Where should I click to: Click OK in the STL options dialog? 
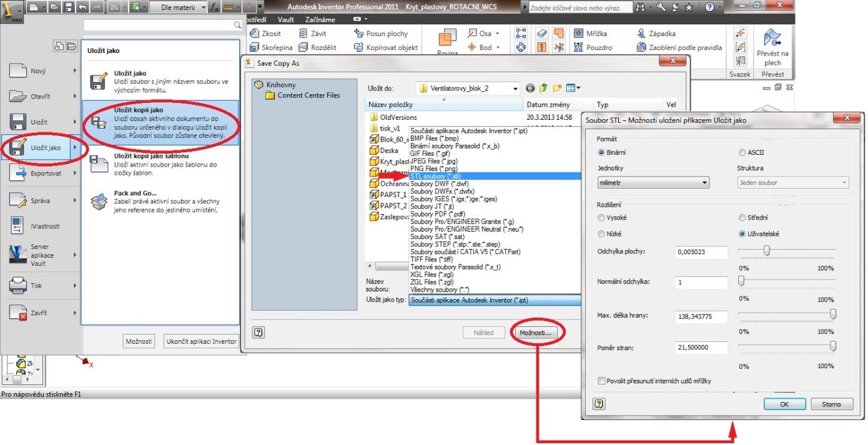(x=784, y=404)
